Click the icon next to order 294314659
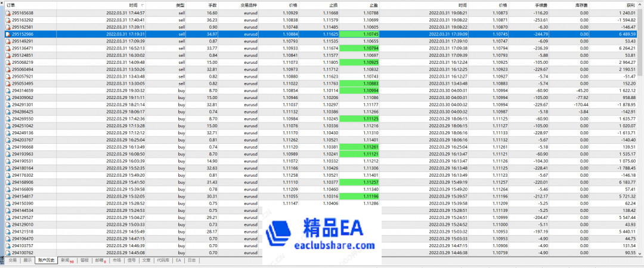This screenshot has width=644, height=268. [8, 90]
